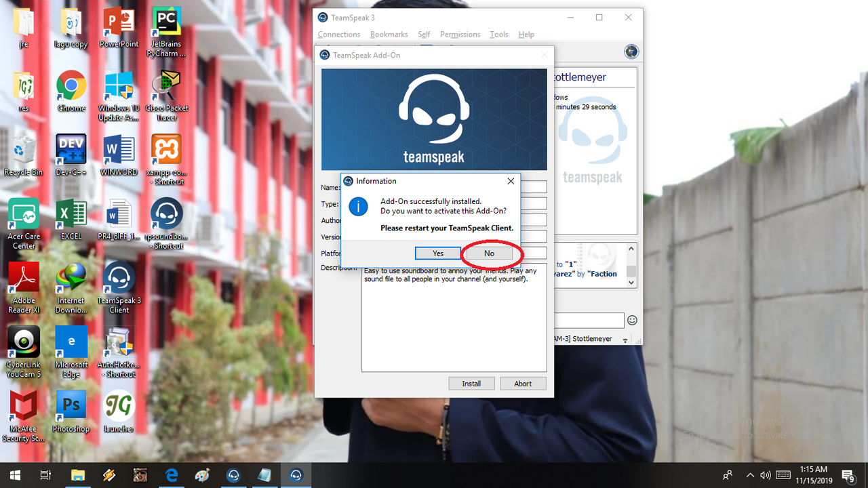The image size is (868, 488).
Task: Open Task View from the taskbar
Action: [x=46, y=475]
